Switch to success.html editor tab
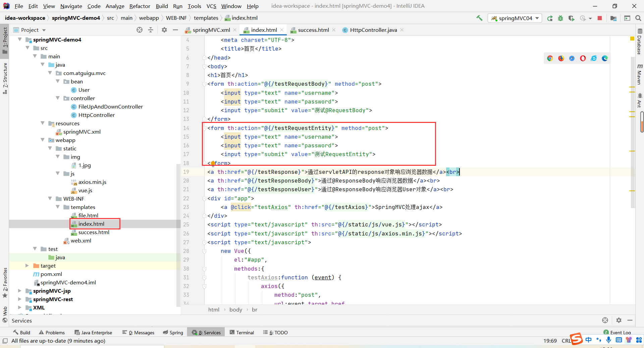This screenshot has width=644, height=348. point(313,30)
